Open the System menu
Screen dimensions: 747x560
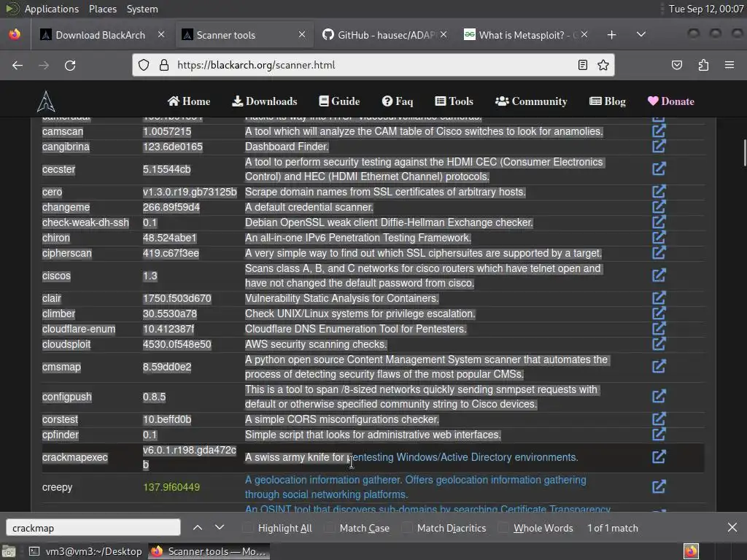[x=142, y=9]
